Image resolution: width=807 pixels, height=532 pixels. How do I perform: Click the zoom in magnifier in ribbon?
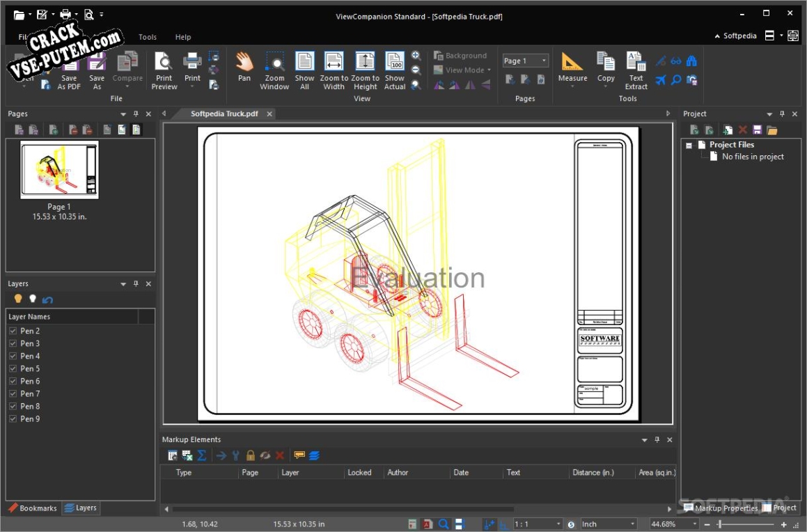point(416,56)
